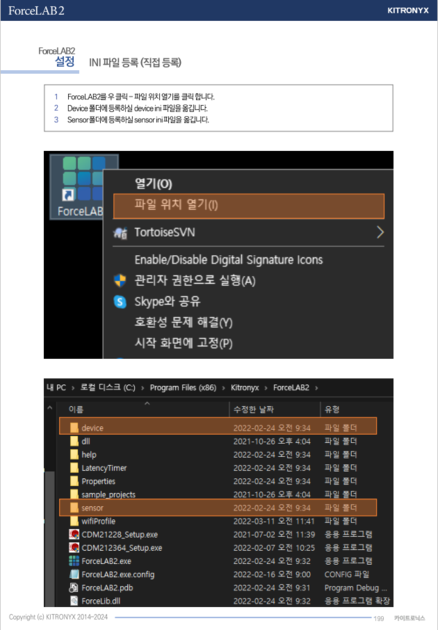
Task: Select Enable/Disable Digital Signature Icons
Action: [228, 260]
